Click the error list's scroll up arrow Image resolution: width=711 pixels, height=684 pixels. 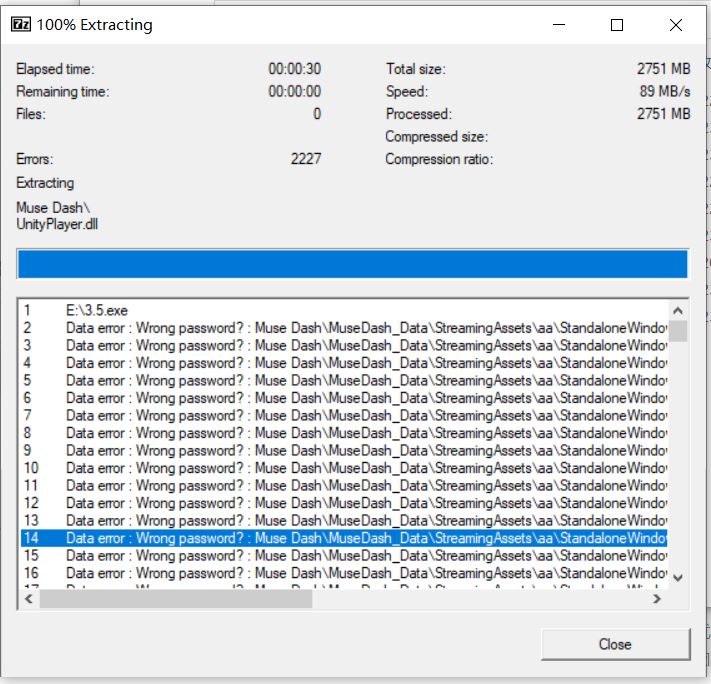point(678,310)
